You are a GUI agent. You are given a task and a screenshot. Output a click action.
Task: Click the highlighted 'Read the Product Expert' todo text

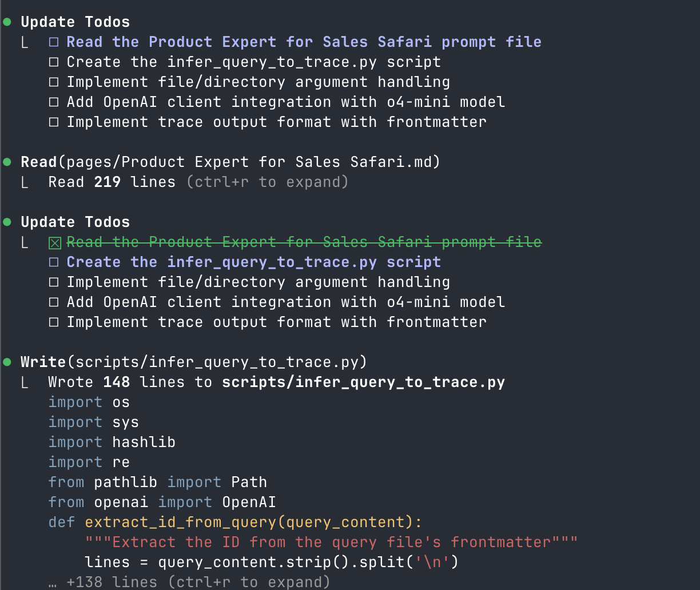(x=304, y=42)
